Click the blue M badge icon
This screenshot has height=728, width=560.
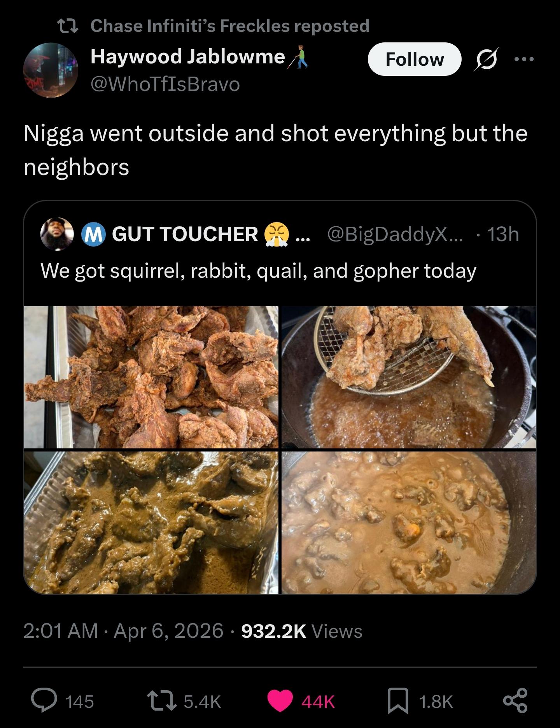point(93,234)
